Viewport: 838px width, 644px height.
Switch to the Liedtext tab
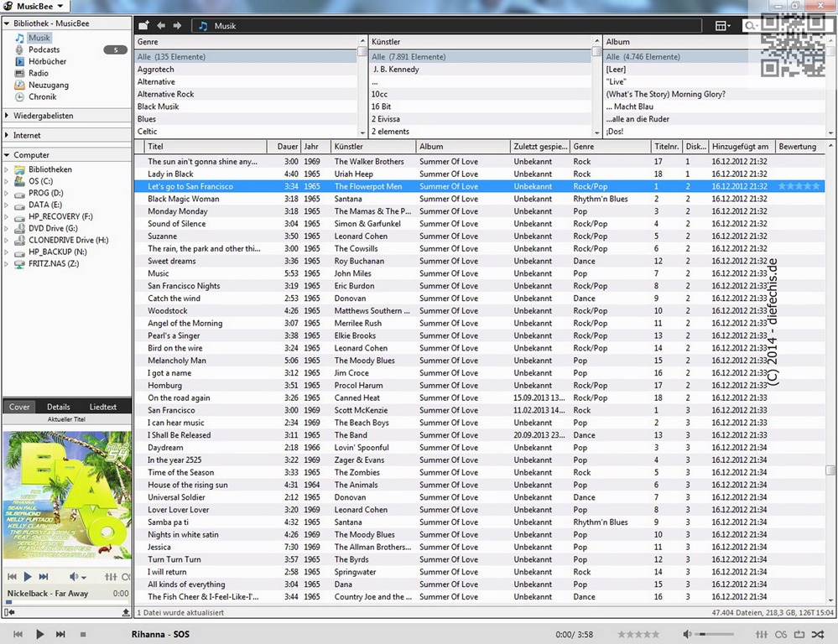point(102,407)
